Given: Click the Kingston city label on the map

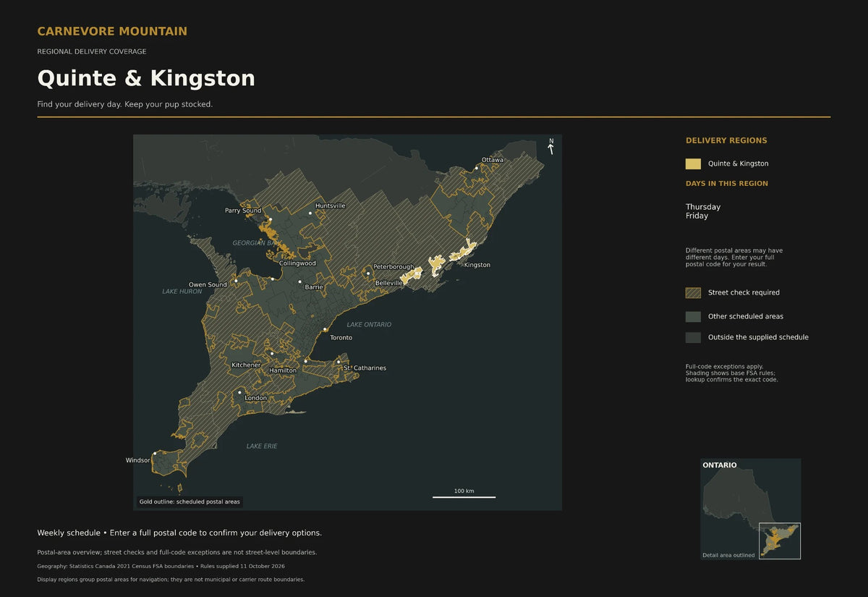Looking at the screenshot, I should click(x=477, y=265).
